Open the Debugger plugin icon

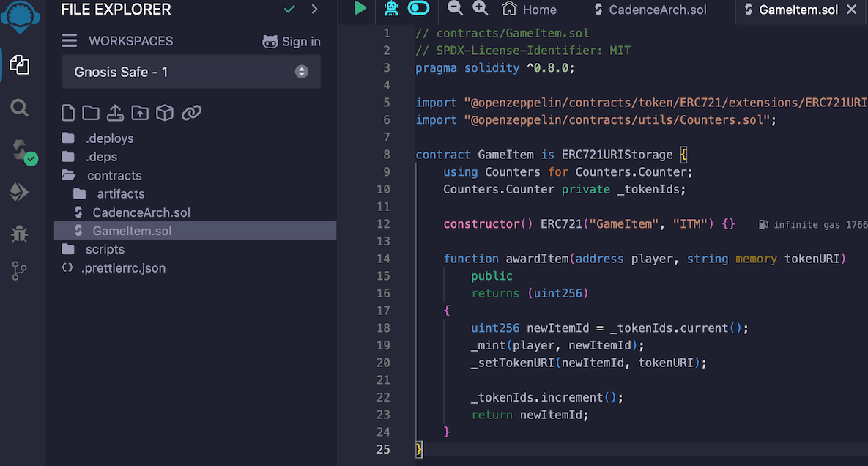(20, 234)
